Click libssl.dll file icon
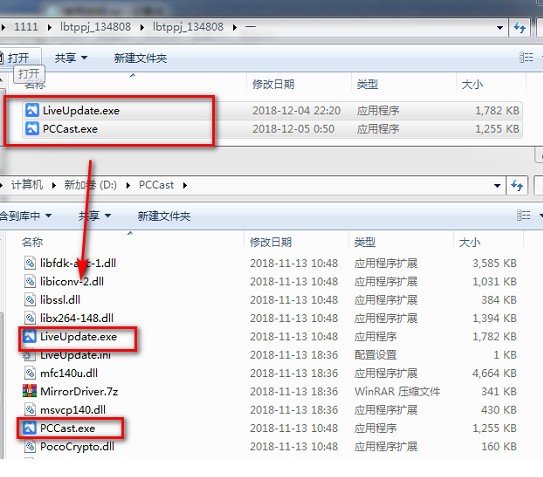Viewport: 543px width, 477px height. click(30, 300)
